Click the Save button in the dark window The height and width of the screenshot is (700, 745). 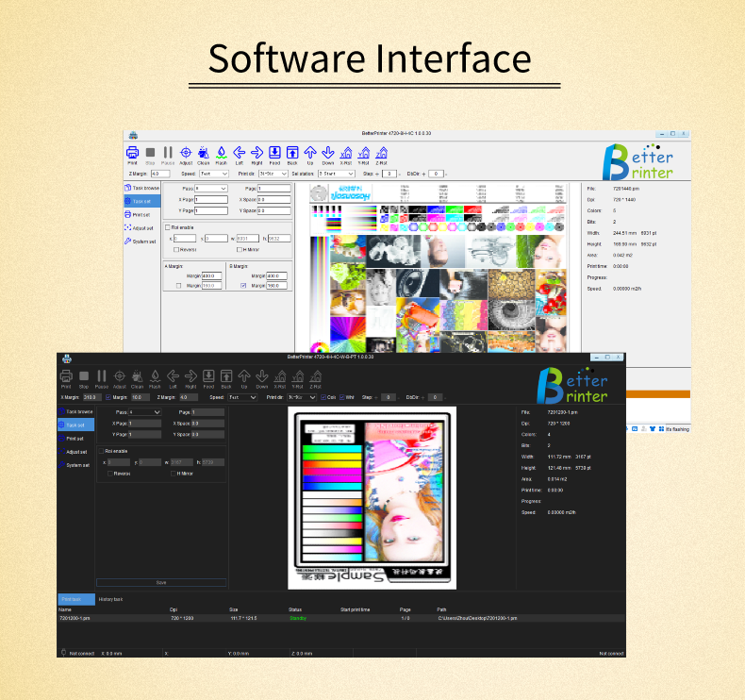pos(161,582)
